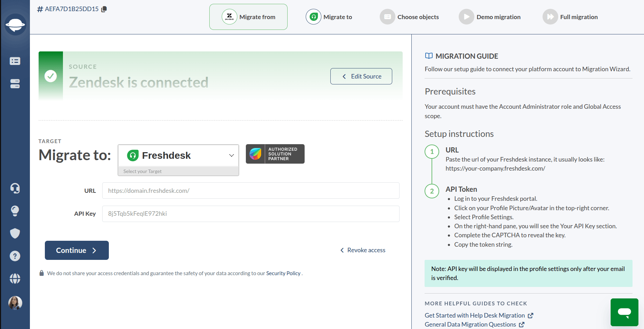This screenshot has height=329, width=644.
Task: Open external link icon next to Get Started guide
Action: coord(530,315)
